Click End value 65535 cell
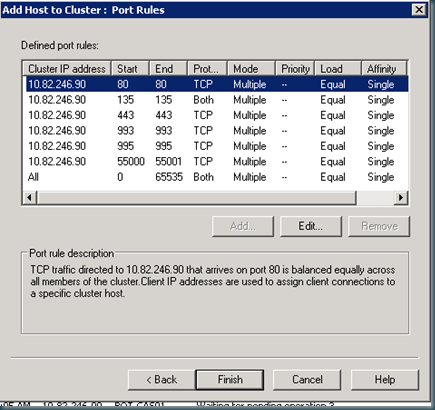 (x=169, y=177)
